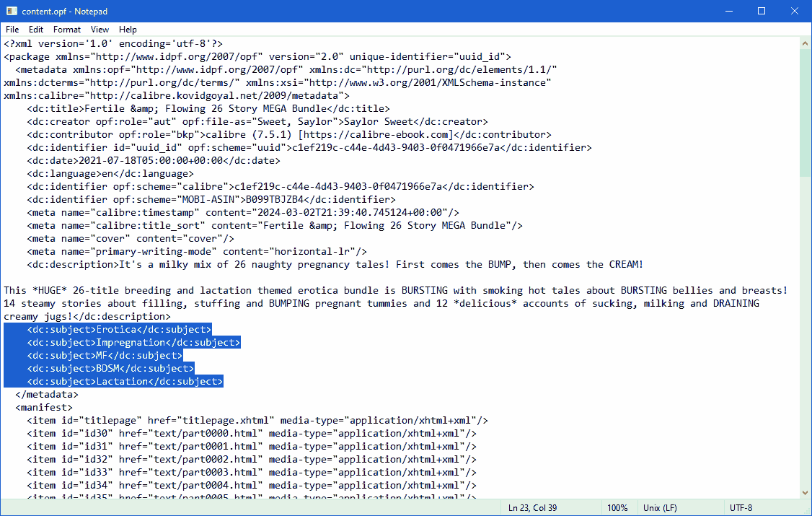The width and height of the screenshot is (812, 516).
Task: Click the 'Unix (LF)' status bar entry
Action: point(660,508)
